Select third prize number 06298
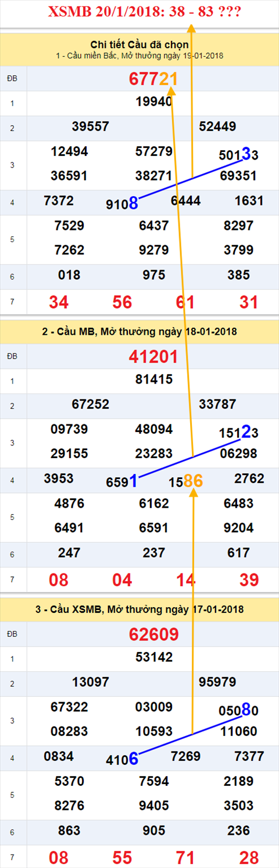This screenshot has height=868, width=279. (238, 453)
